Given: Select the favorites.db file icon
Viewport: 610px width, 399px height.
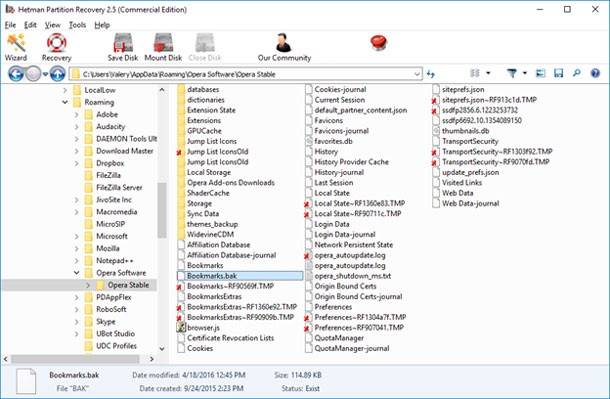Looking at the screenshot, I should (309, 141).
